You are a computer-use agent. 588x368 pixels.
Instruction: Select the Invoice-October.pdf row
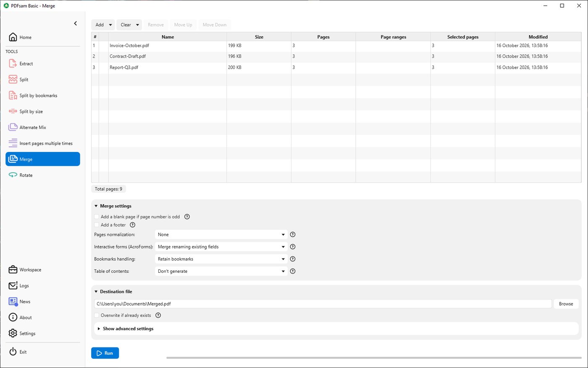coord(336,45)
